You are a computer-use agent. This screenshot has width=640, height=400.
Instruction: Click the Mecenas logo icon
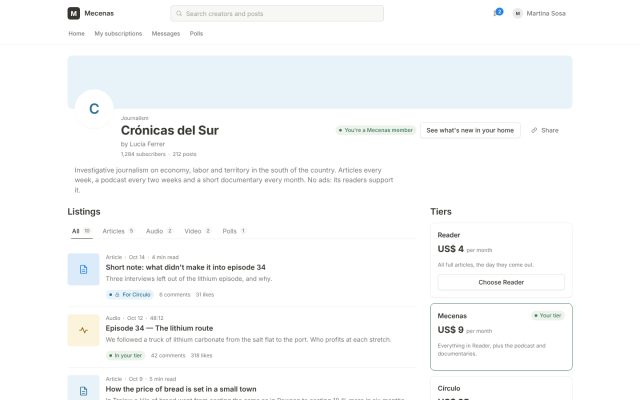coord(73,13)
